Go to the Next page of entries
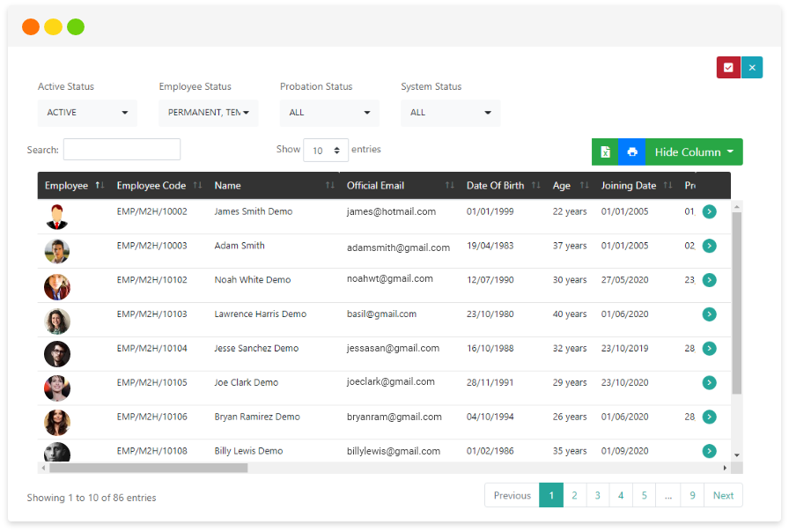 pyautogui.click(x=722, y=495)
